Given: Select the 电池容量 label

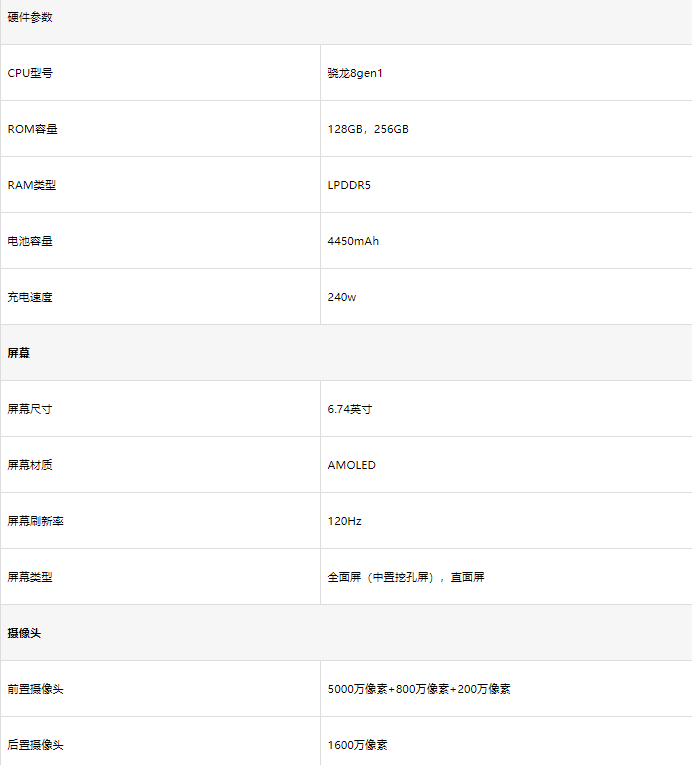Looking at the screenshot, I should click(x=30, y=241).
